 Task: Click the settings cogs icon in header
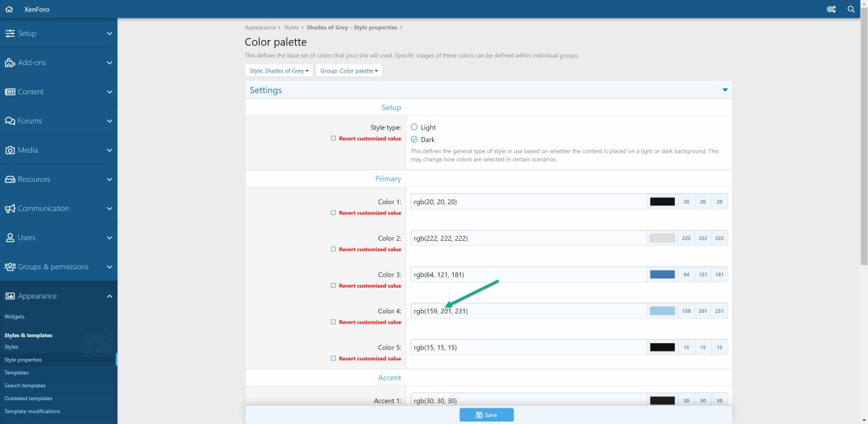[x=831, y=9]
